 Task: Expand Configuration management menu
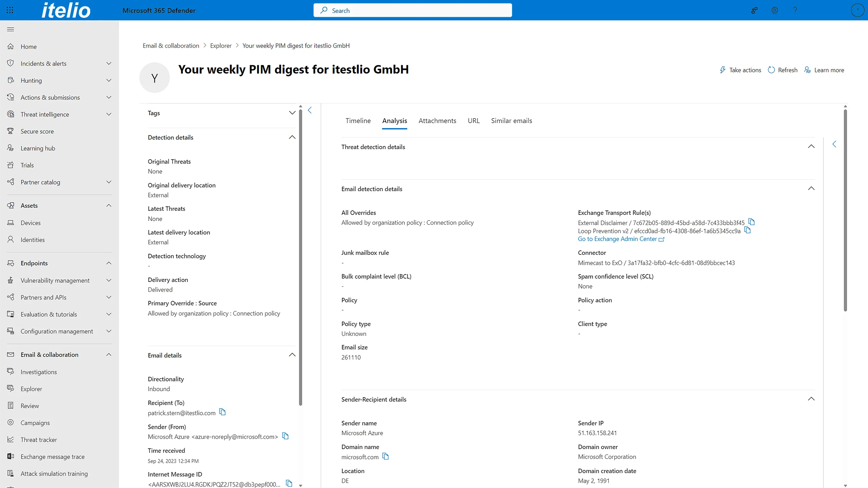(x=109, y=331)
